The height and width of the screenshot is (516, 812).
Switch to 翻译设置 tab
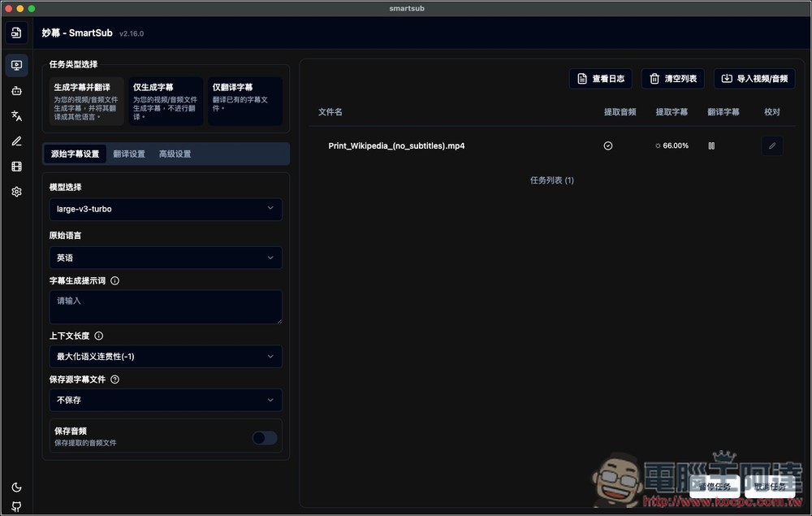tap(129, 154)
